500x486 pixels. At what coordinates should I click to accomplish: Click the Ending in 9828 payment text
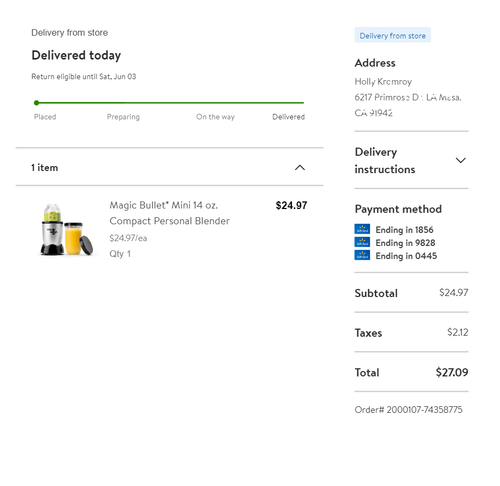[x=405, y=243]
